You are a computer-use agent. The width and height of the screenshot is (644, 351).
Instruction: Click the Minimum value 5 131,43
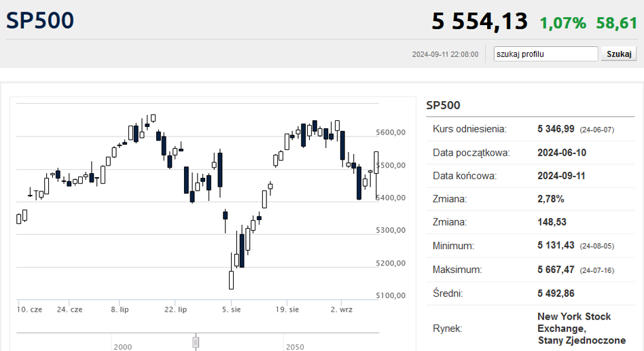(556, 246)
